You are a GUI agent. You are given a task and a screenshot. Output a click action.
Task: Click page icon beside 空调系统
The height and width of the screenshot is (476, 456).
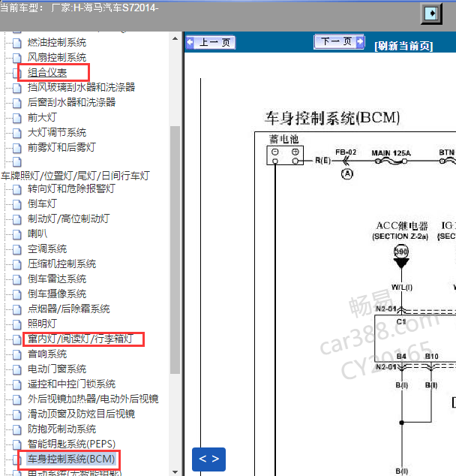click(x=17, y=249)
